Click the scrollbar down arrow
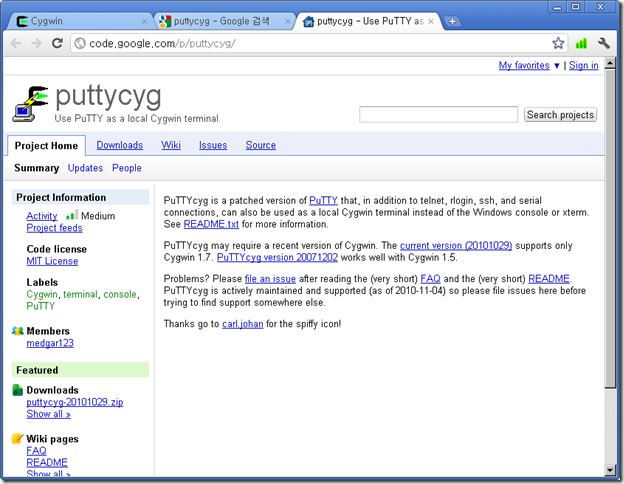This screenshot has width=624, height=484. point(610,470)
